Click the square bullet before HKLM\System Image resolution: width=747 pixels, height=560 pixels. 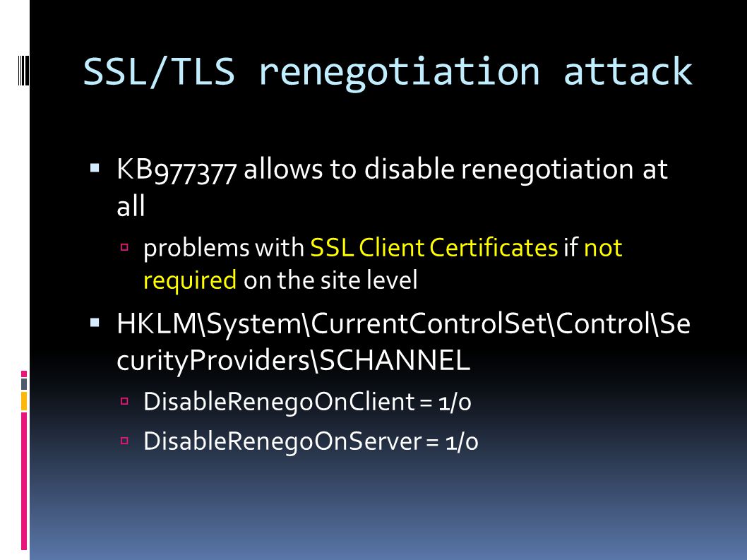pyautogui.click(x=95, y=323)
